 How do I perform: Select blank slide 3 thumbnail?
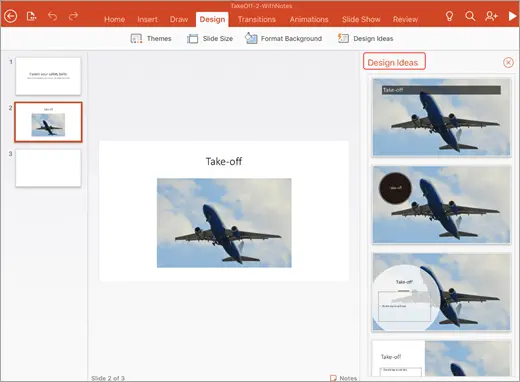coord(48,168)
